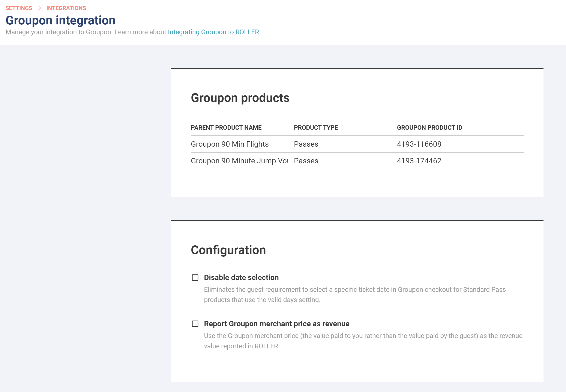Click the PARENT PRODUCT NAME column header
Image resolution: width=566 pixels, height=392 pixels.
coord(226,128)
